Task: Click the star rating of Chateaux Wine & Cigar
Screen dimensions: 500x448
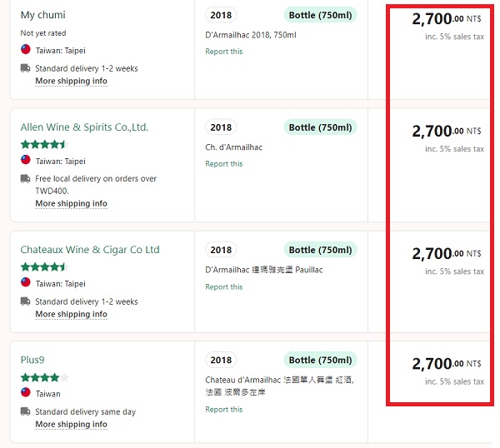Action: [45, 267]
